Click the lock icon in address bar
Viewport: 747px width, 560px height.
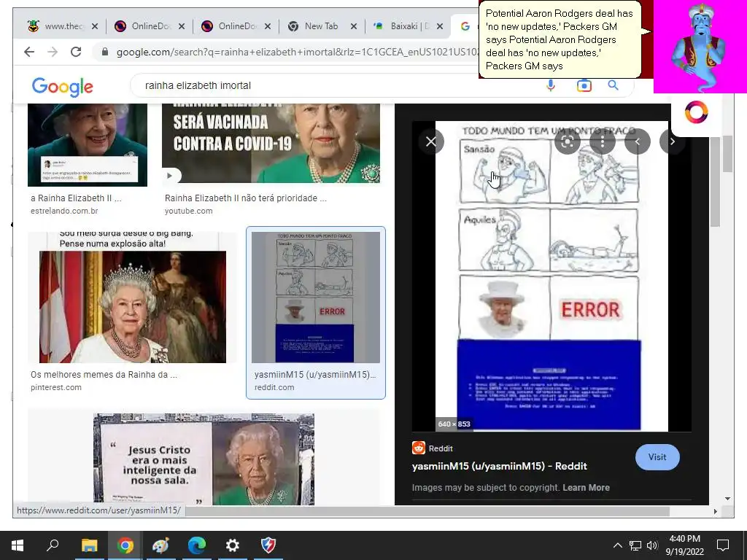[x=105, y=52]
